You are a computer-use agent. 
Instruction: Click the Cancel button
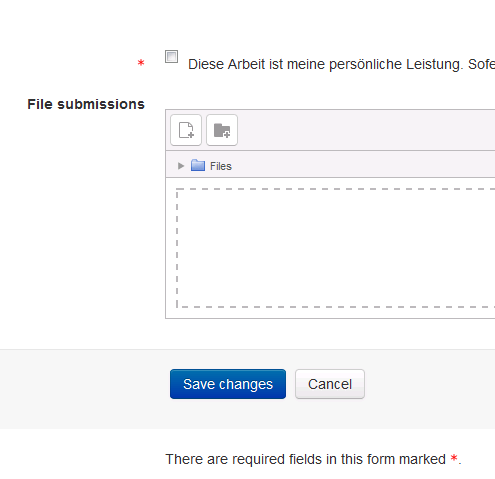pos(330,384)
